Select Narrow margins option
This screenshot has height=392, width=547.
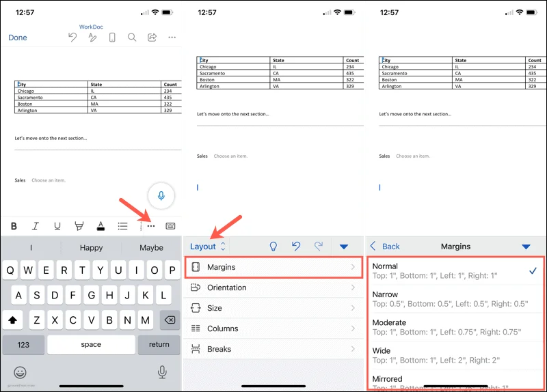coord(455,299)
